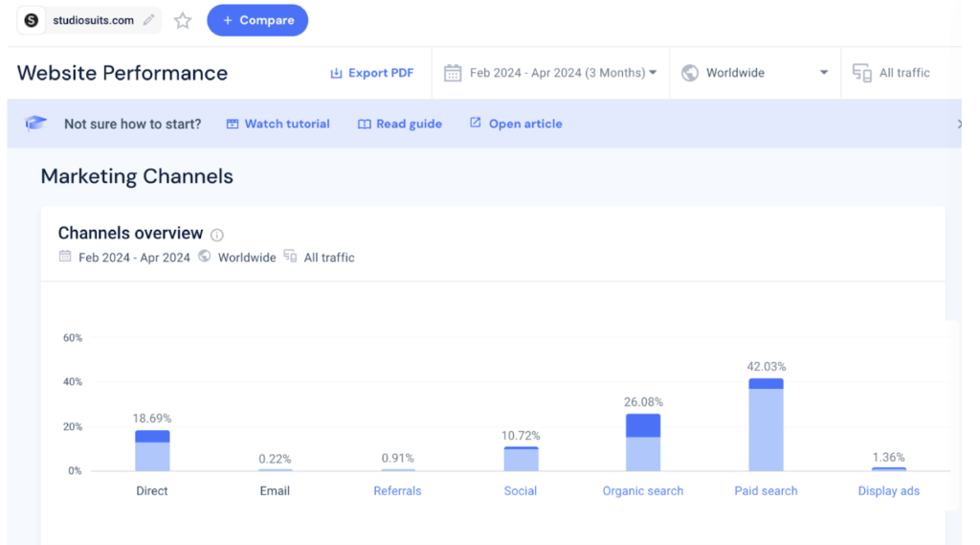Click the "Marketing Channels" heading
980x545 pixels.
tap(137, 176)
